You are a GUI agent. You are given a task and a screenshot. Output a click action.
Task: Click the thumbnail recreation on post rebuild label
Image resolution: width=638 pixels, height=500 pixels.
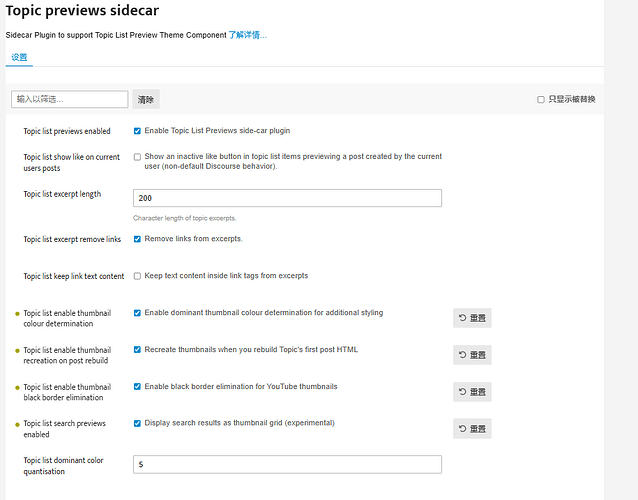coord(67,355)
